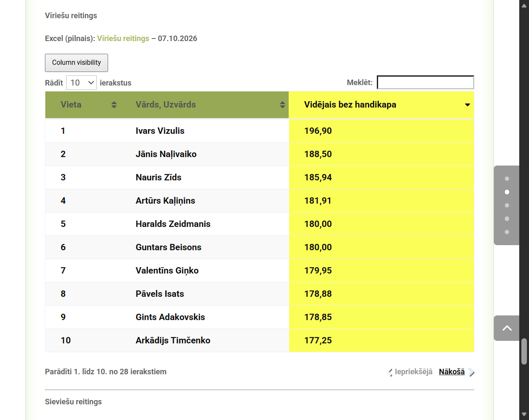This screenshot has width=529, height=420.
Task: Select the second section navigation dot
Action: point(507,192)
